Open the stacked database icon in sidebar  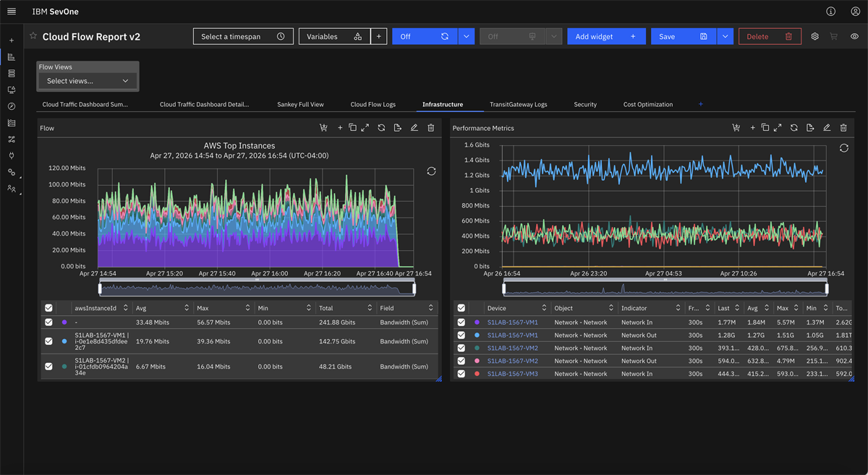tap(12, 74)
